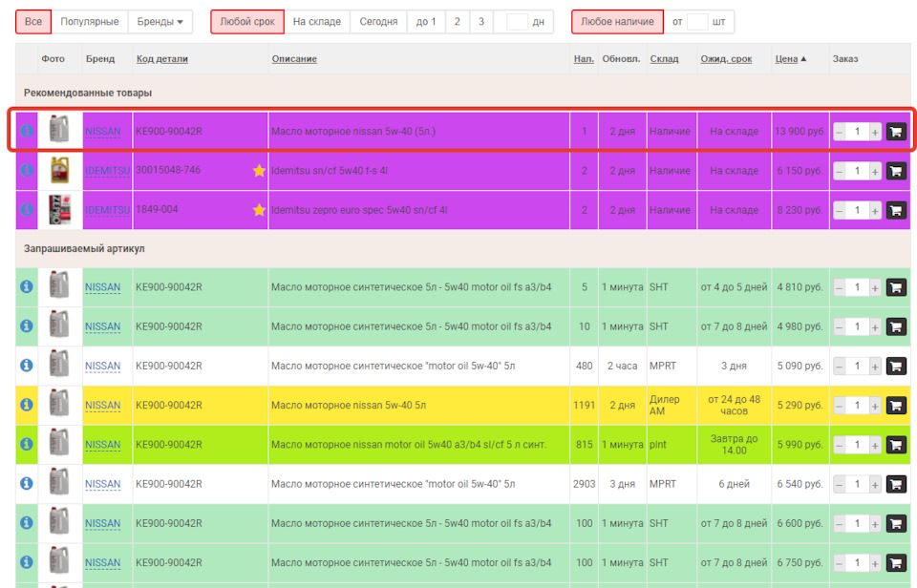Add the 6 540 руб. MPRT offer to cart

[x=896, y=484]
